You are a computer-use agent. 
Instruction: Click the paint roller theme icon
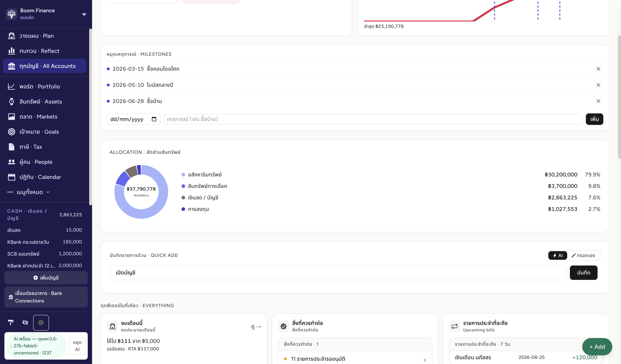[11, 323]
